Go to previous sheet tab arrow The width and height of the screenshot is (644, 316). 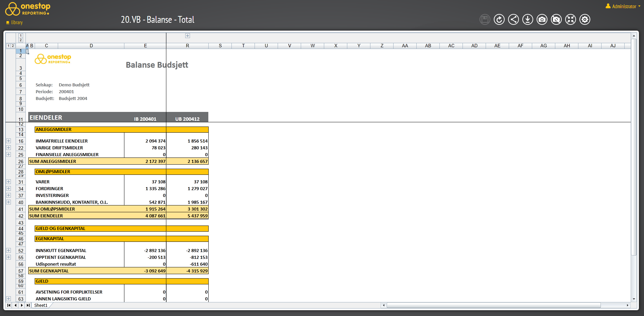(x=15, y=305)
